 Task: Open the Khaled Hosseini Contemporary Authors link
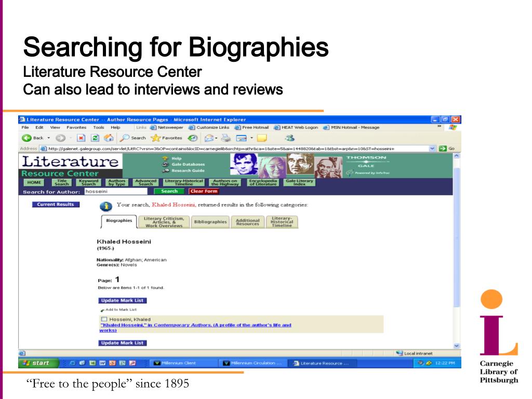click(x=195, y=327)
